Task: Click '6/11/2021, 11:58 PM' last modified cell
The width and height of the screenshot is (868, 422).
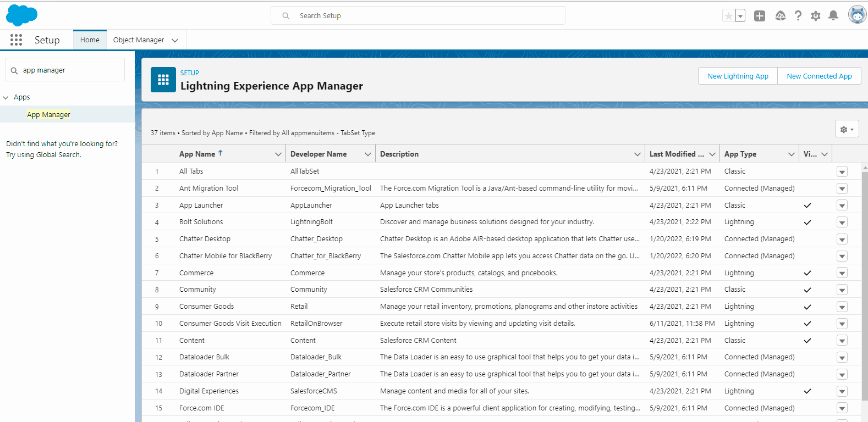Action: coord(682,324)
